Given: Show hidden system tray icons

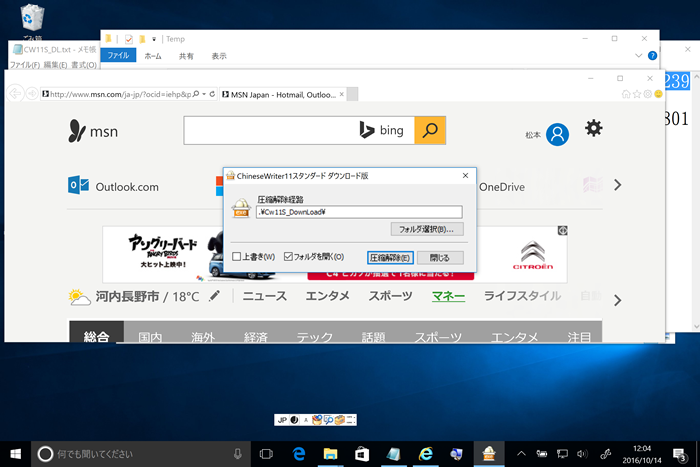Looking at the screenshot, I should [x=521, y=454].
